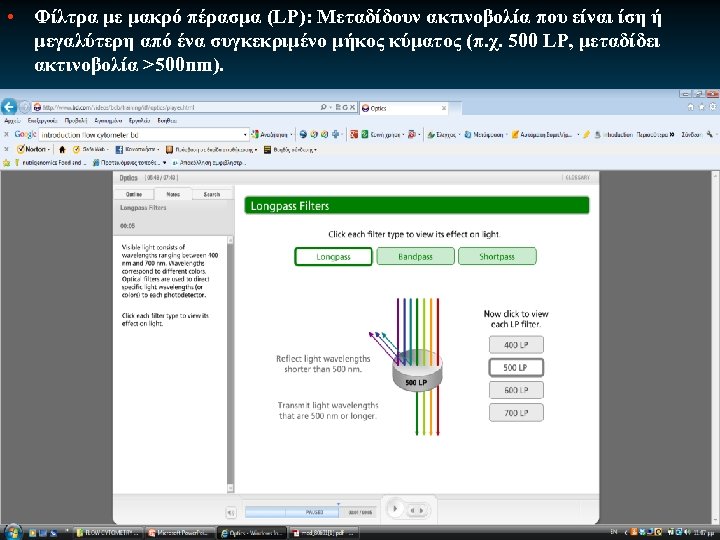Switch to the Optics browser tab

point(403,108)
